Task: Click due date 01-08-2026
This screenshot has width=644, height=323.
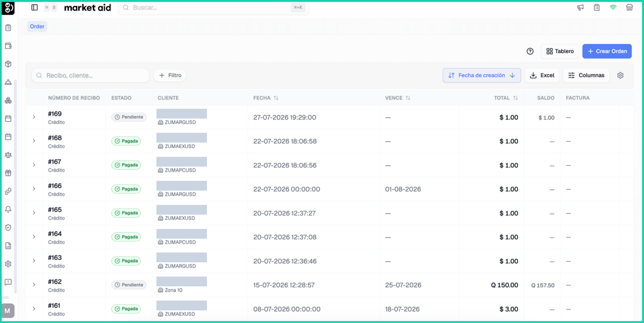Action: (403, 189)
